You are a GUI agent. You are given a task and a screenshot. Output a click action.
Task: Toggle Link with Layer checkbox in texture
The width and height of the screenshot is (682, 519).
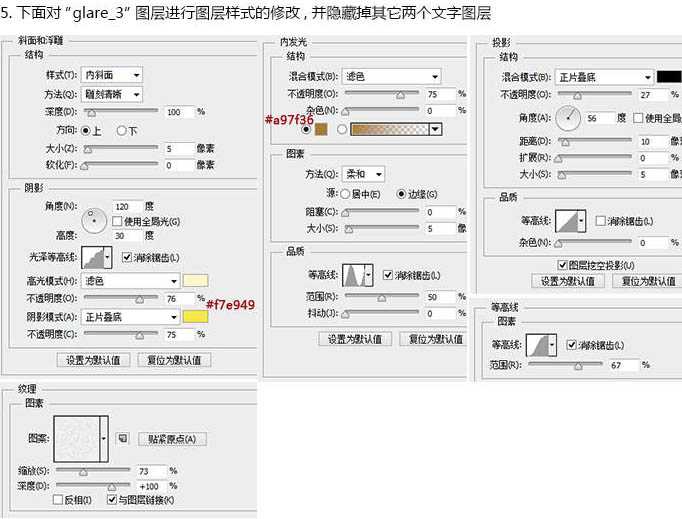click(112, 500)
